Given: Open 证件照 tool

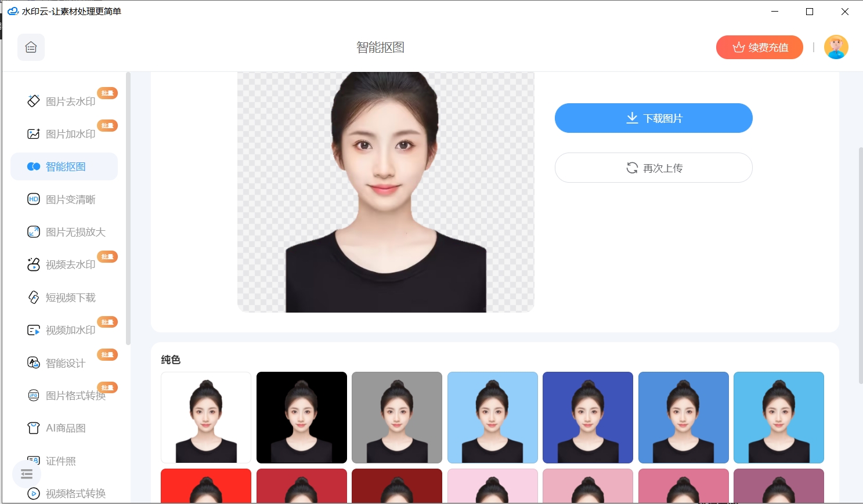Looking at the screenshot, I should tap(64, 461).
